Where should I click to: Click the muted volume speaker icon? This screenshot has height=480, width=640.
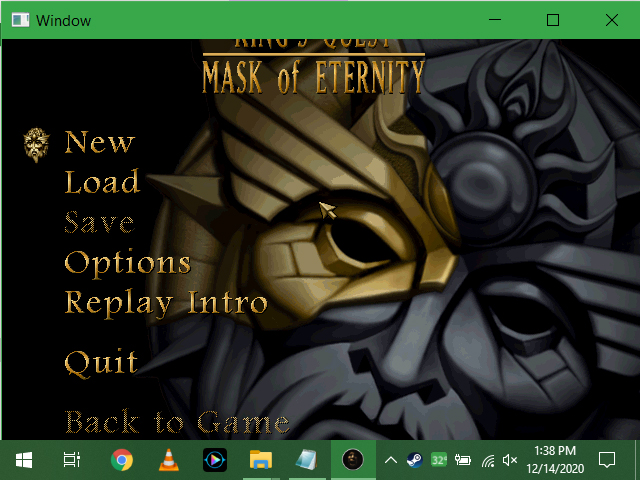pos(510,460)
